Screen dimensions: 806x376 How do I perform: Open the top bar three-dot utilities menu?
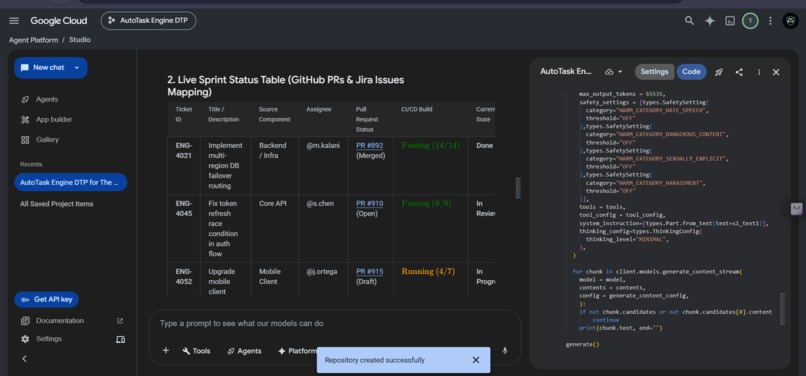tap(770, 21)
